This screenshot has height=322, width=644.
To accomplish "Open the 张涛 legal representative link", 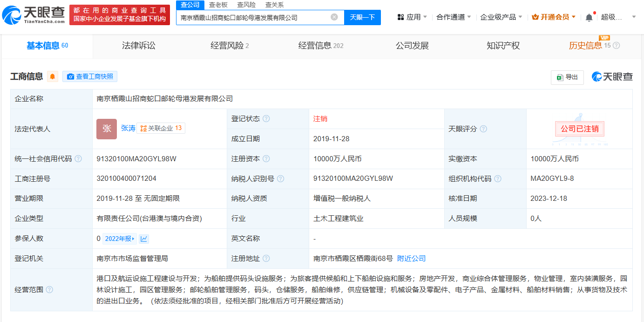I will tap(128, 128).
